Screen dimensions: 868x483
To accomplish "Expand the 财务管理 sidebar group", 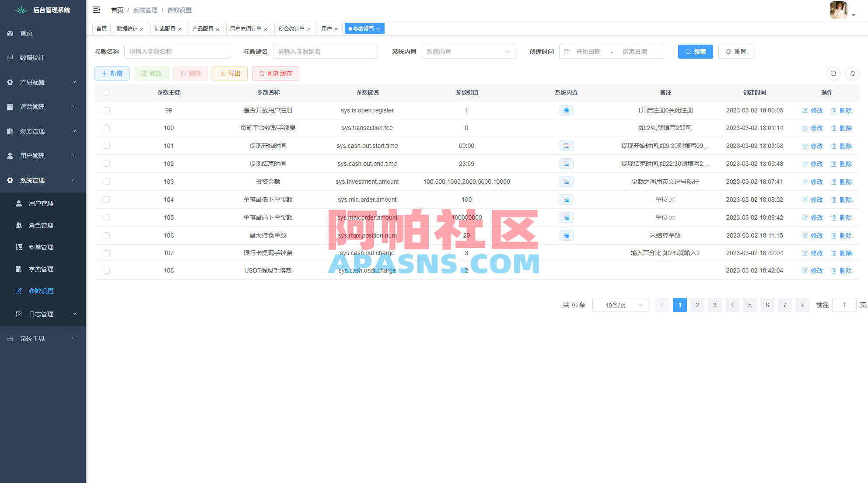I will [33, 131].
